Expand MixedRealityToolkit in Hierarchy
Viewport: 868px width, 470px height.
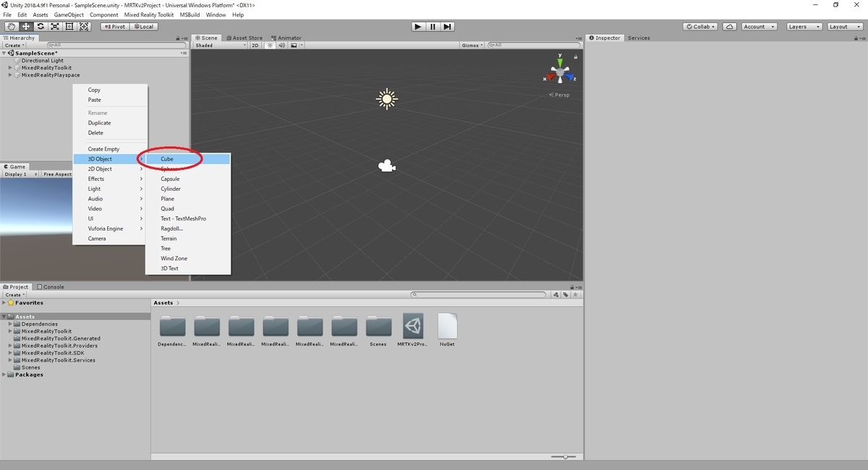(x=11, y=68)
